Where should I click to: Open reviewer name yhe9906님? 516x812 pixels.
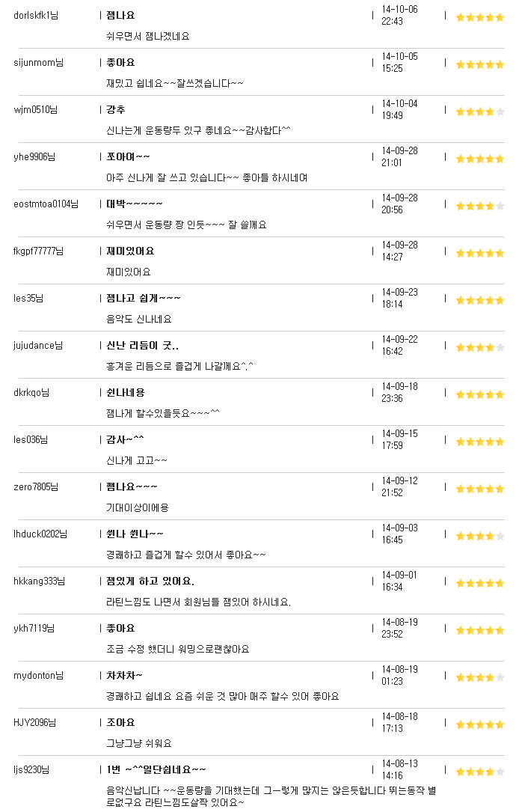coord(34,157)
